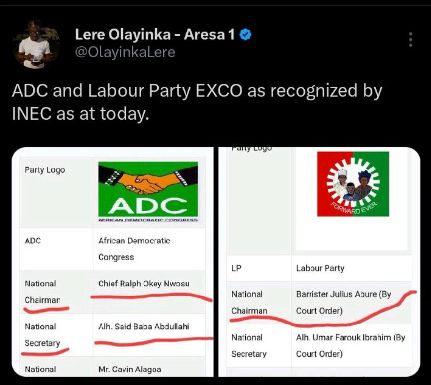
Task: Open the @OlayinkaLere handle
Action: 125,52
